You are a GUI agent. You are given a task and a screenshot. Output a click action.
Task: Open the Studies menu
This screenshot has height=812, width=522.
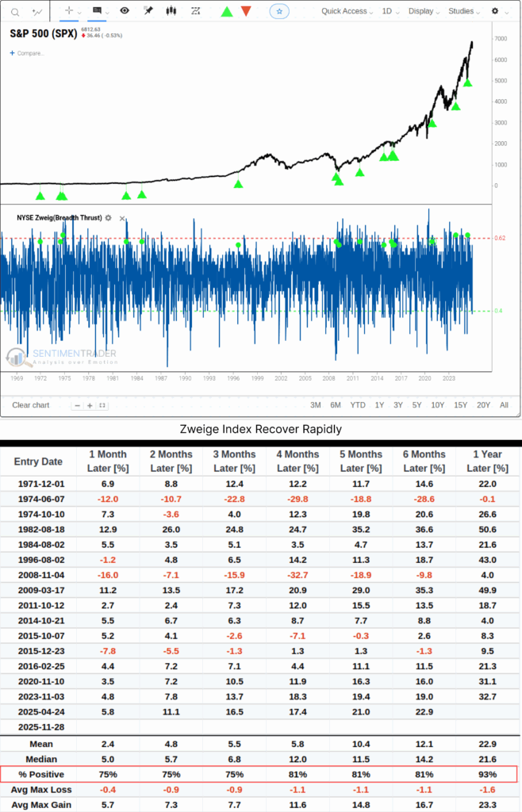coord(464,11)
